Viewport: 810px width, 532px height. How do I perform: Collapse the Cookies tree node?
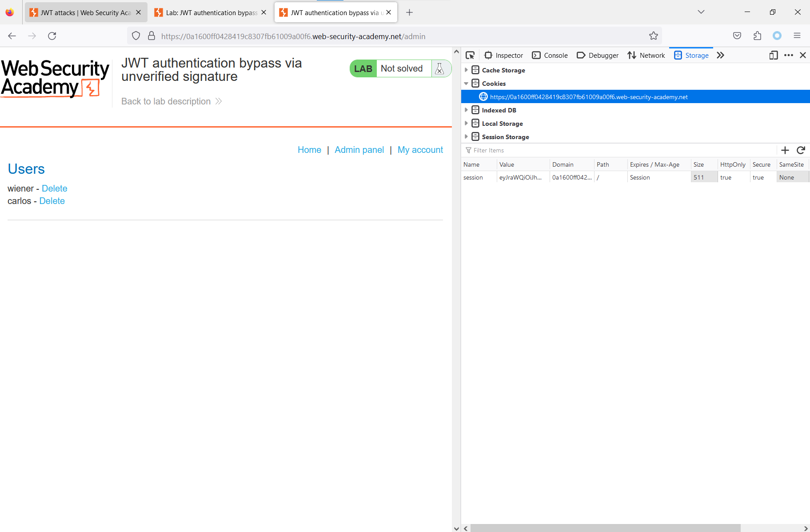coord(466,83)
